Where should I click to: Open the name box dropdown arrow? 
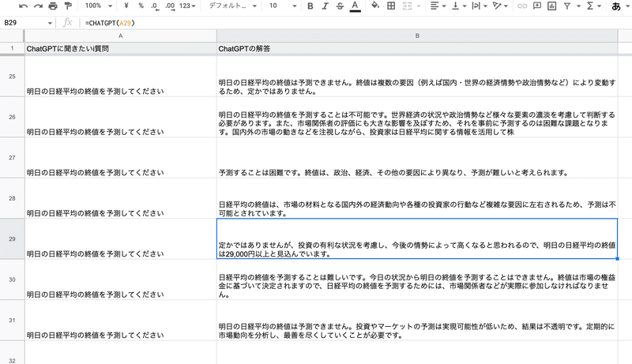point(50,24)
